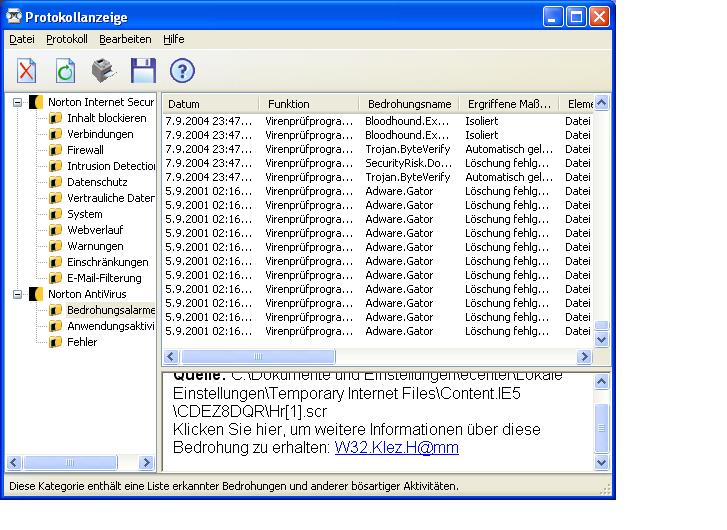Click the Norton Internet Security node icon
Viewport: 727px width, 530px height.
36,102
